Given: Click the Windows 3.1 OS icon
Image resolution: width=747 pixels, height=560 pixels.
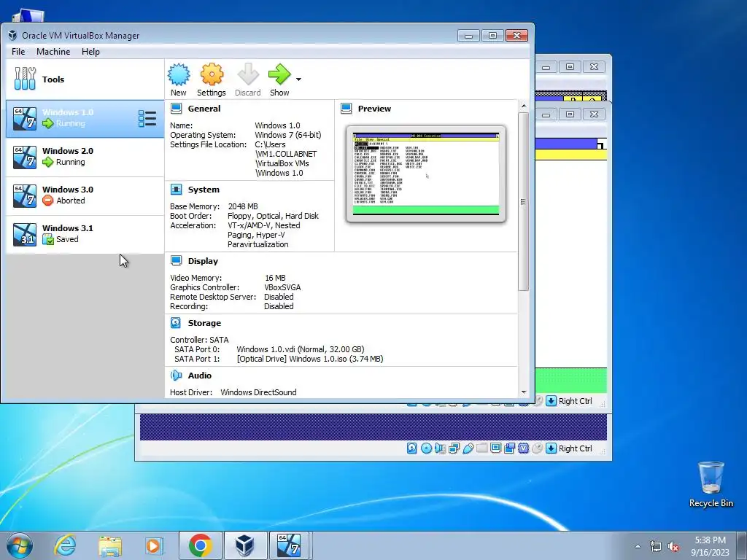Looking at the screenshot, I should (25, 234).
